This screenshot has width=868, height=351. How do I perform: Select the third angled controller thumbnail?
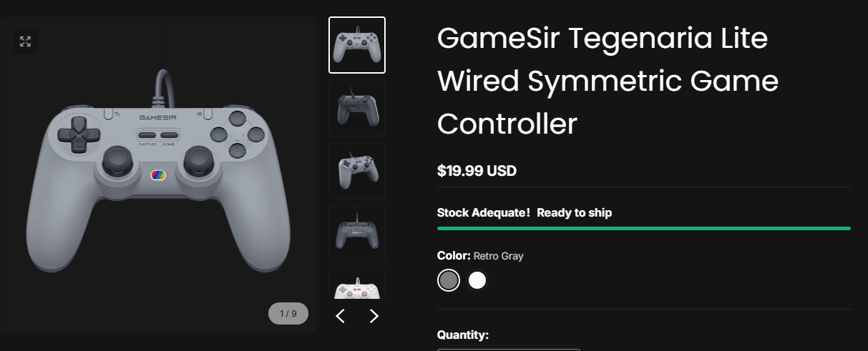[357, 171]
